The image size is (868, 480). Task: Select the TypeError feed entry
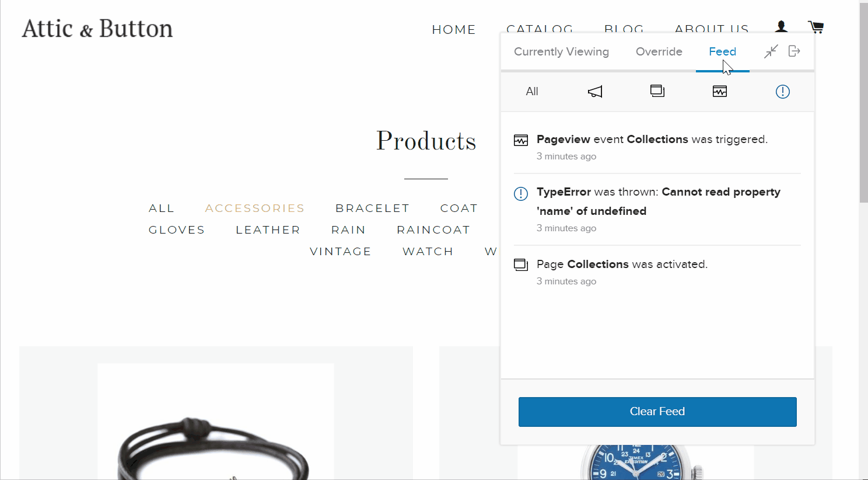tap(657, 209)
